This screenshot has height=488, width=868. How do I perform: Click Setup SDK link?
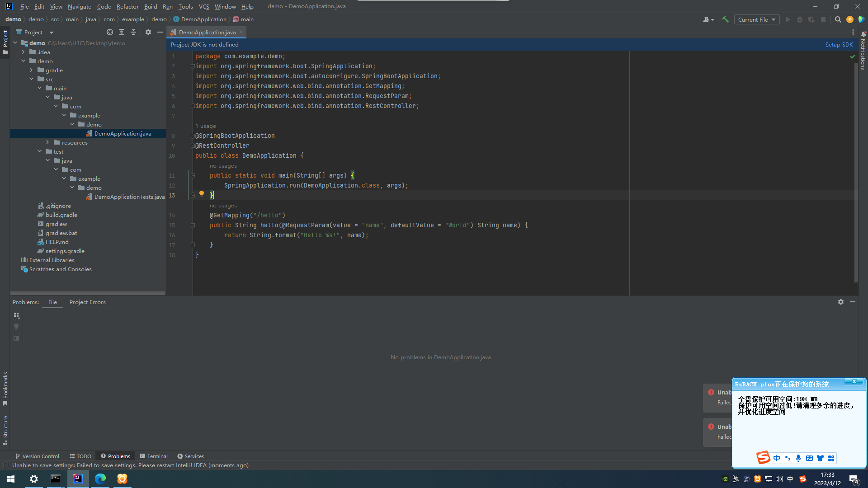[839, 44]
